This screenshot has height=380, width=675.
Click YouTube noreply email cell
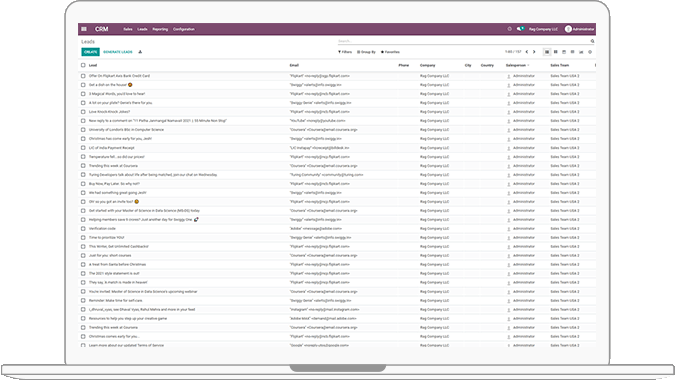pyautogui.click(x=317, y=121)
